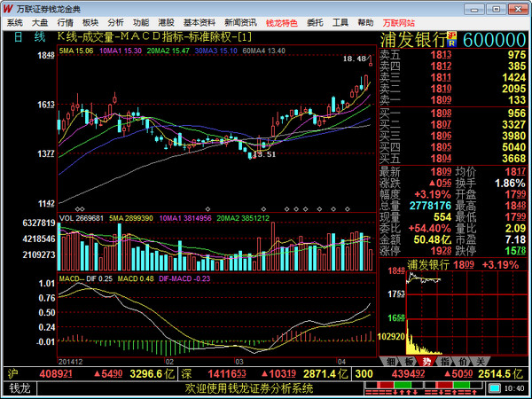Click the 跌停 1578 limit-down value
532x399 pixels.
[x=515, y=251]
